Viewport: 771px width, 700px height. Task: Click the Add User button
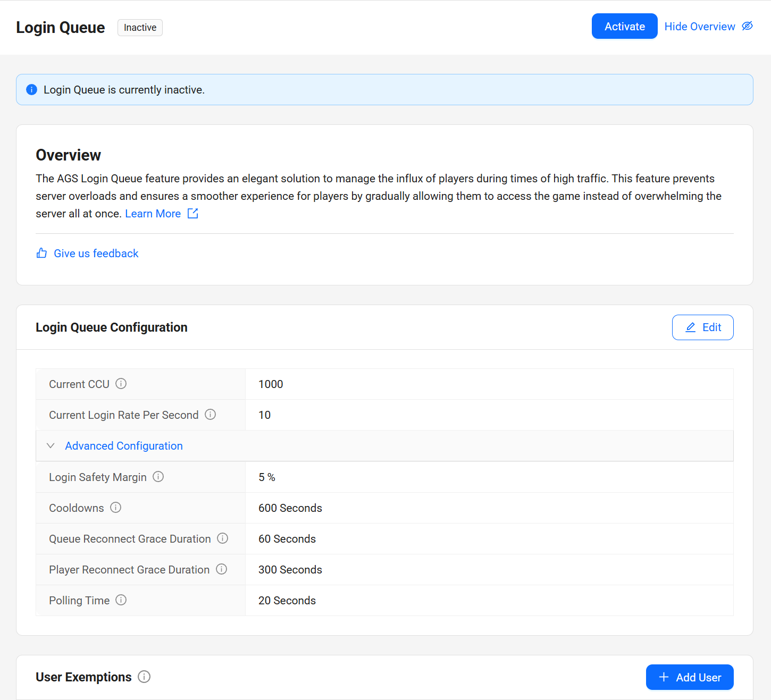click(x=690, y=677)
